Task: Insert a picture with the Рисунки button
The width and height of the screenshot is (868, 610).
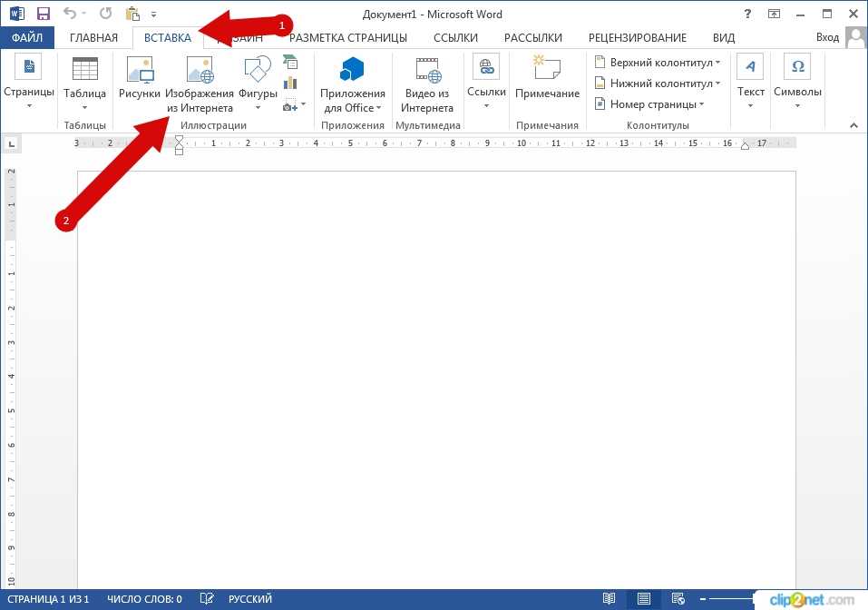Action: tap(139, 79)
